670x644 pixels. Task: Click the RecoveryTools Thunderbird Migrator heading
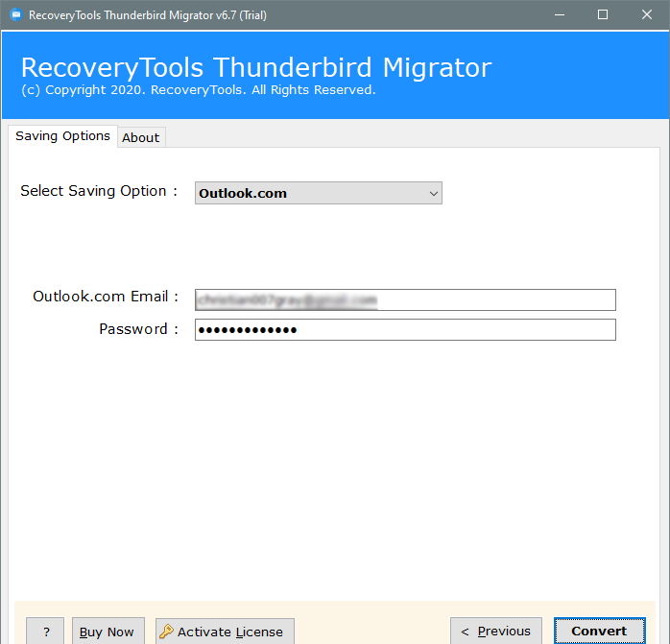tap(256, 67)
